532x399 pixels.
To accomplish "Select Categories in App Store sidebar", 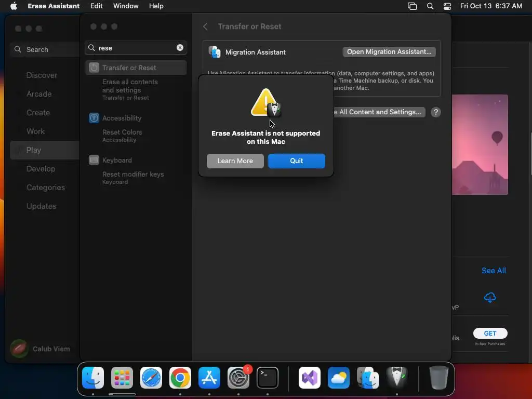I will click(46, 187).
